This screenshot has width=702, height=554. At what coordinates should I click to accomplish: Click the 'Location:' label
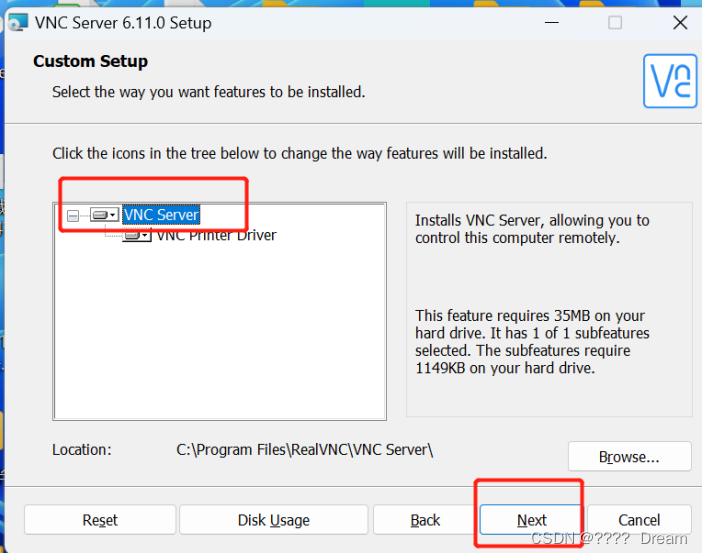81,450
